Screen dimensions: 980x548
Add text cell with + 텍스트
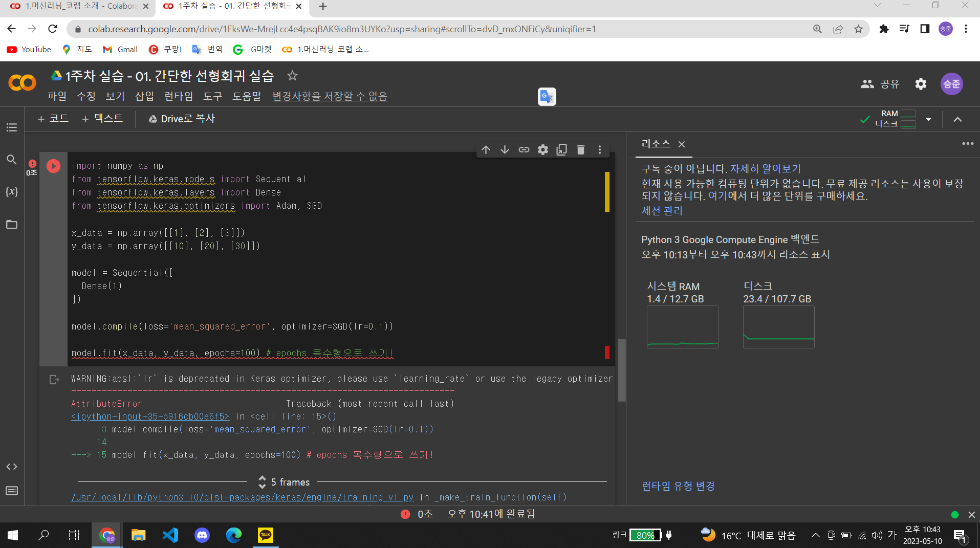pos(102,119)
